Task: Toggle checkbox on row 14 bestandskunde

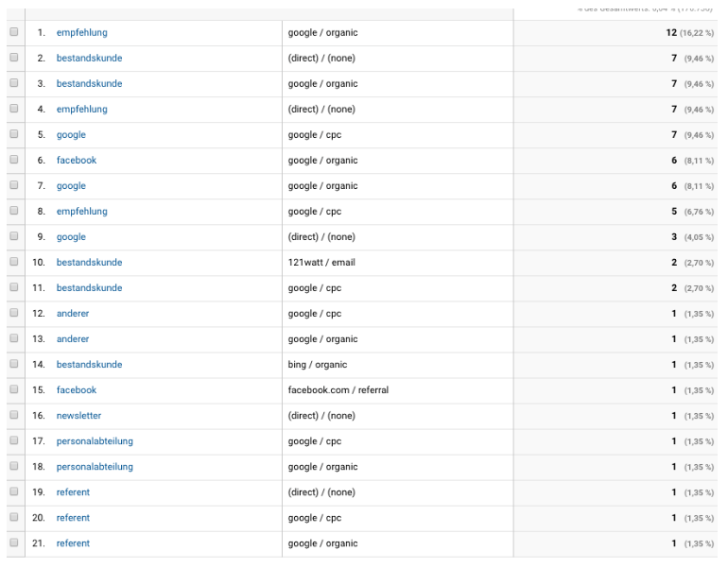Action: (13, 364)
